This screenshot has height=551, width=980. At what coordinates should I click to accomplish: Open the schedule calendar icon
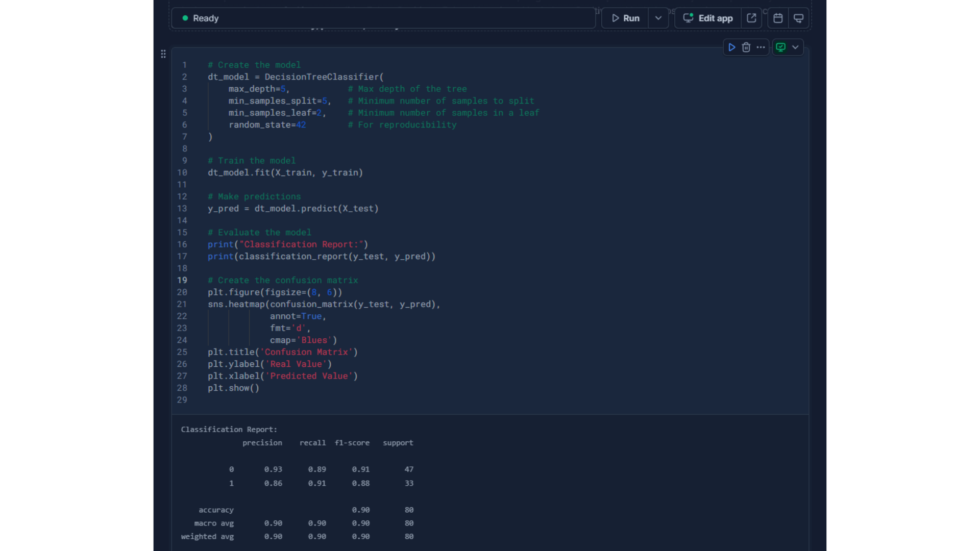click(778, 18)
